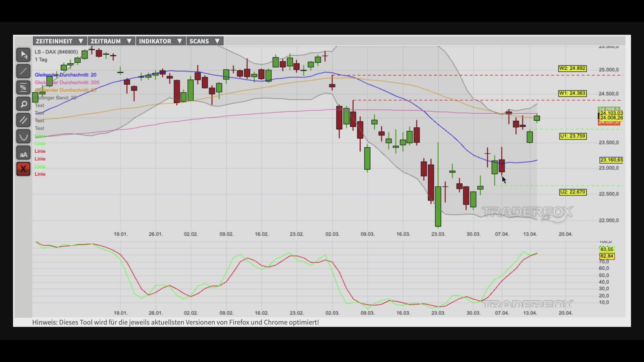Click the 83,55 stochastic value label

(606, 249)
